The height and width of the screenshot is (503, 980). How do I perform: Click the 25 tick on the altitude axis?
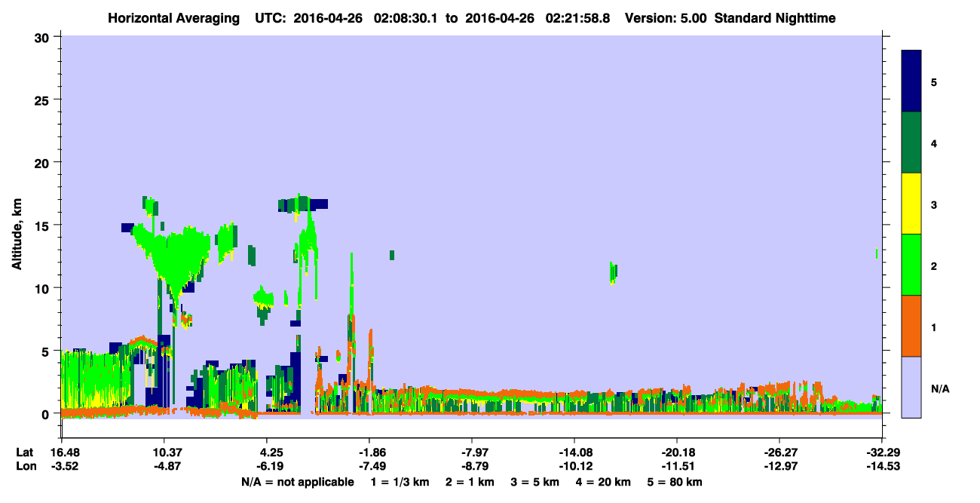point(43,100)
